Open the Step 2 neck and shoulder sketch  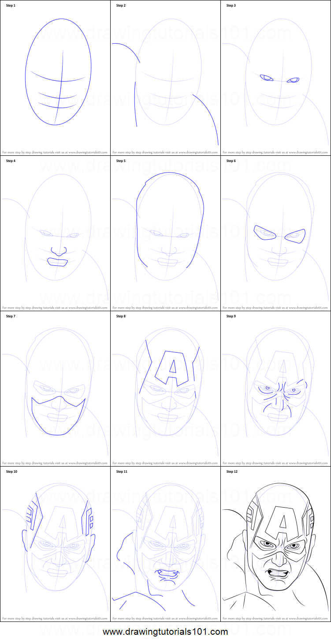point(165,78)
